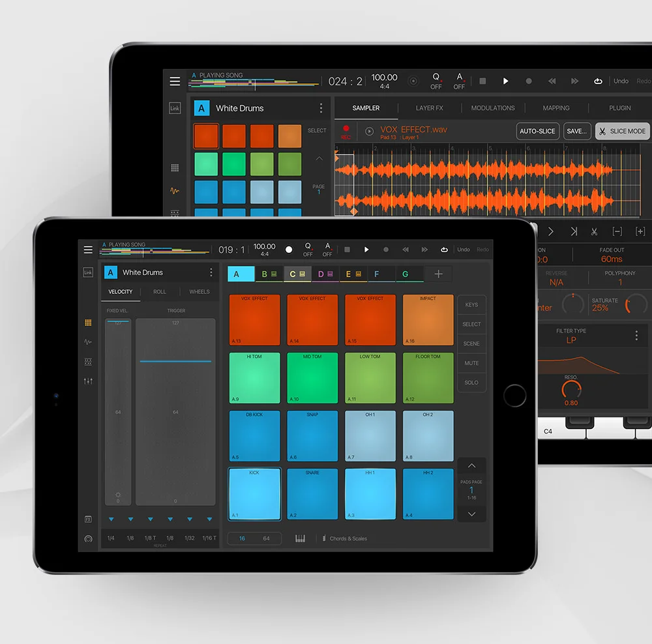Tap the KEYS mode button

[471, 305]
